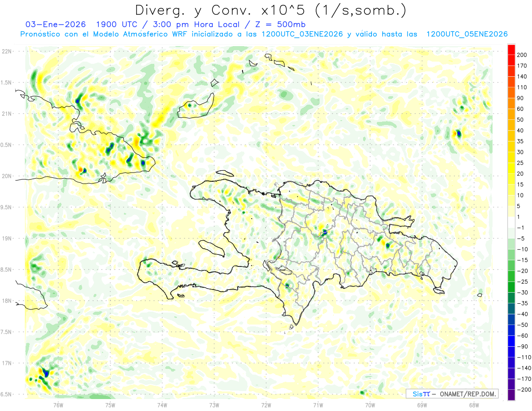
Task: Click the "72W" longitude label
Action: coord(266,405)
